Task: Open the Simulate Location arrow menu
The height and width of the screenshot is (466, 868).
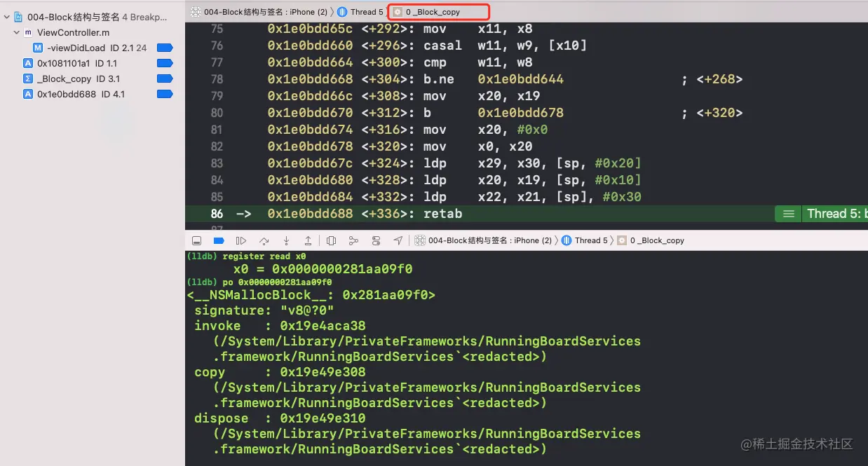Action: 398,240
